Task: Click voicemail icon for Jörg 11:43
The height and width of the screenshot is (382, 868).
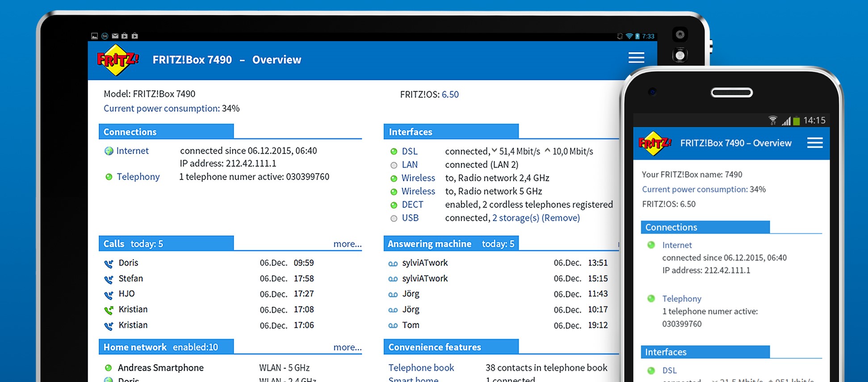Action: tap(393, 295)
